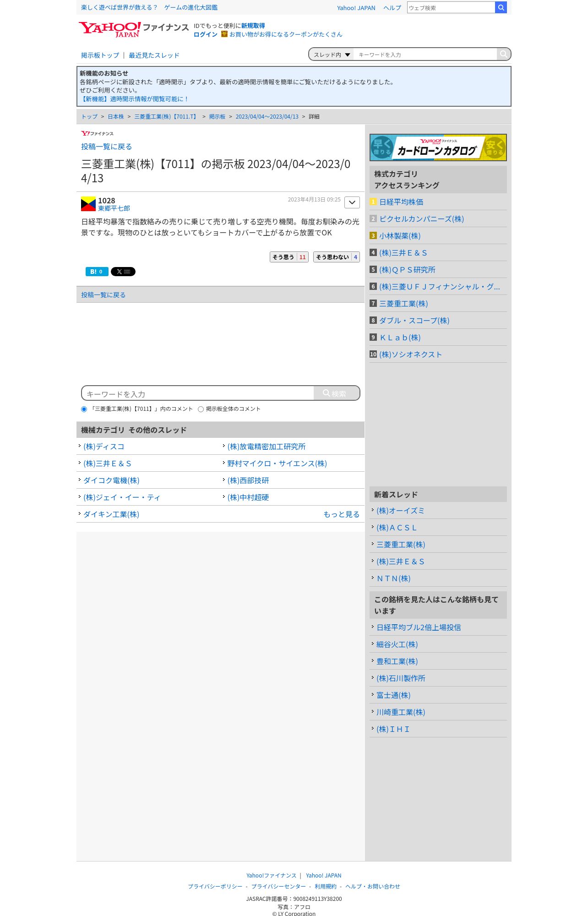Click the thread search magnifier icon
The width and height of the screenshot is (588, 916).
503,54
